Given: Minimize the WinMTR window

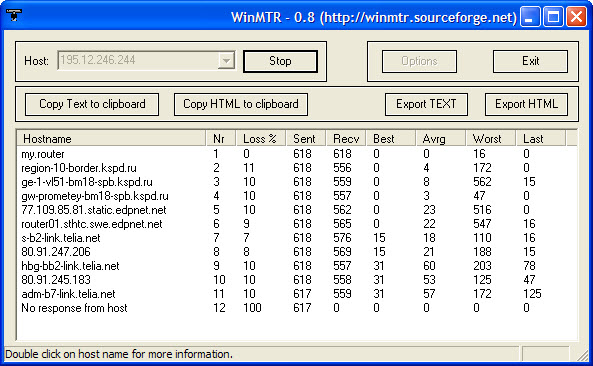Looking at the screenshot, I should pyautogui.click(x=530, y=17).
